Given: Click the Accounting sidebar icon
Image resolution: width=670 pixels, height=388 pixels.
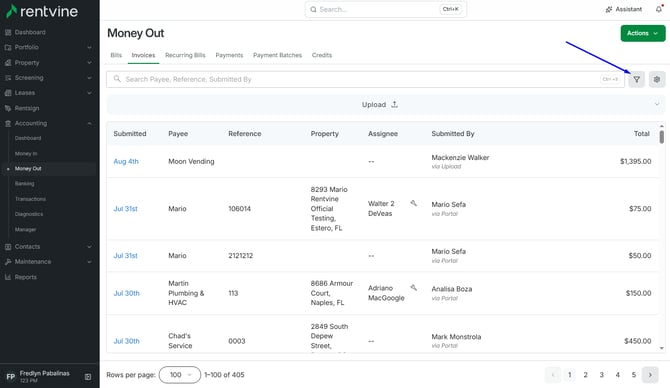Looking at the screenshot, I should click(x=8, y=123).
